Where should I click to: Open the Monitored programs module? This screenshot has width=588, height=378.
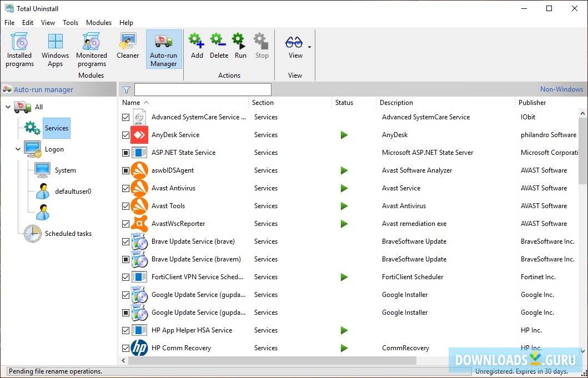(x=91, y=49)
